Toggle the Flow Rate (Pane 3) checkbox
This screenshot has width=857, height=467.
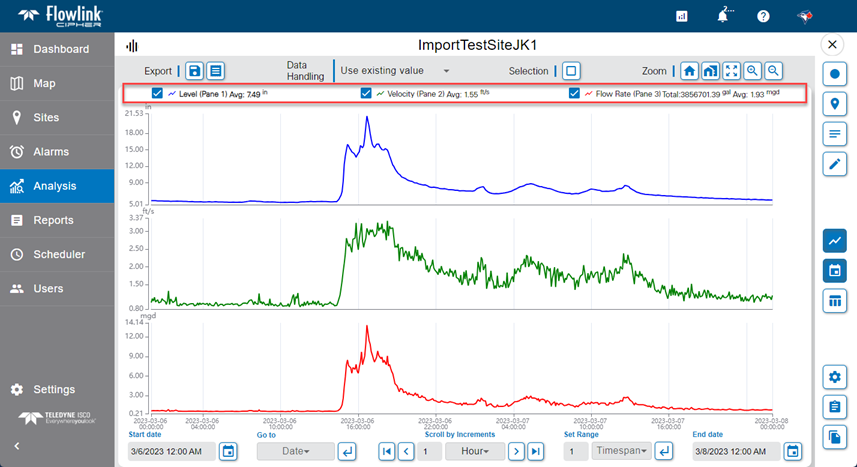click(x=574, y=93)
